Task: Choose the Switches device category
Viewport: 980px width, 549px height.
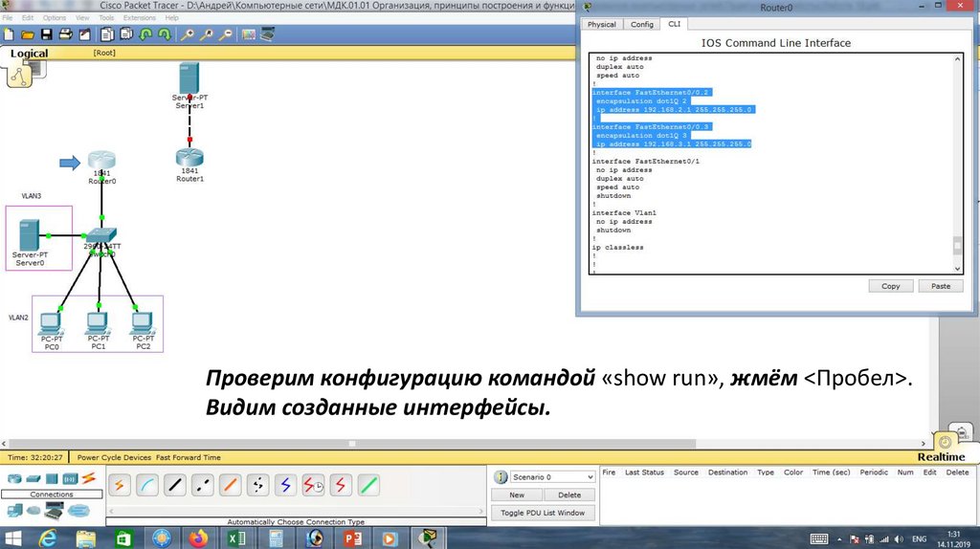Action: pyautogui.click(x=33, y=479)
